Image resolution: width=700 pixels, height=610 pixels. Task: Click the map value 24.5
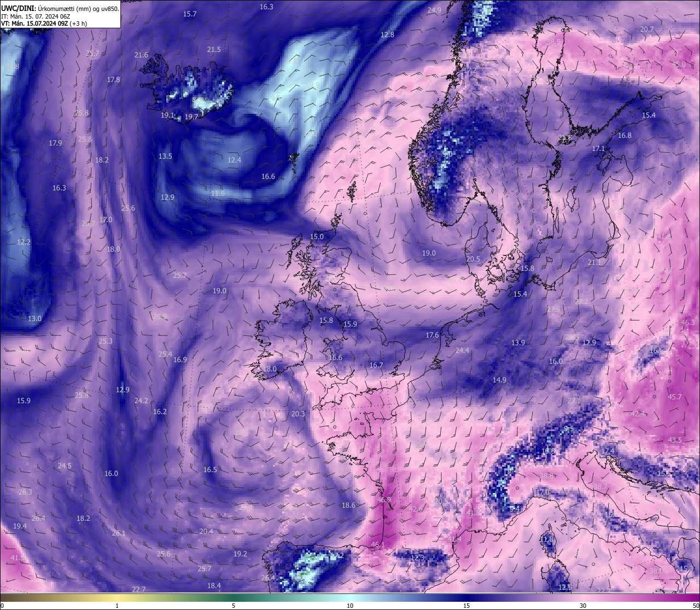point(65,466)
